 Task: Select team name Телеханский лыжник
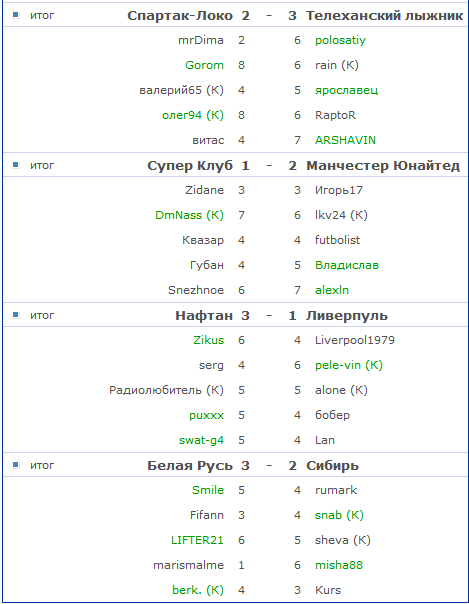point(384,16)
